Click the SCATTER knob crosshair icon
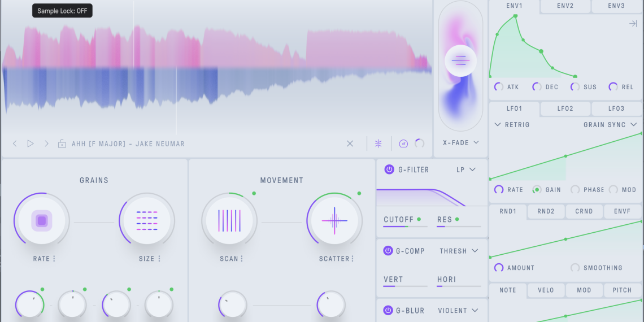The image size is (644, 322). 334,220
